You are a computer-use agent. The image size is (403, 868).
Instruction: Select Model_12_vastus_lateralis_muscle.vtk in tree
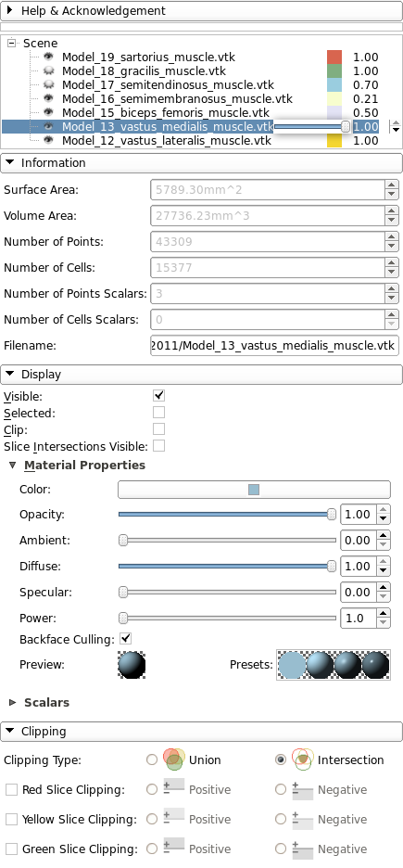(167, 141)
